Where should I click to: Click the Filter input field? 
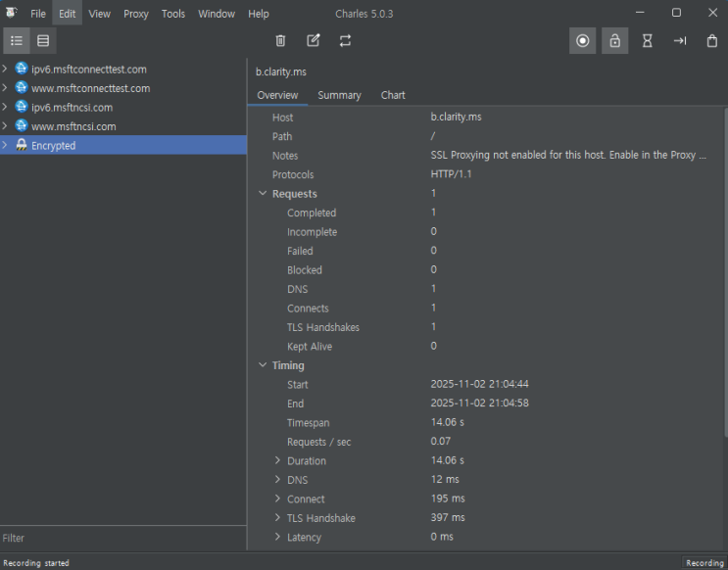tap(123, 538)
